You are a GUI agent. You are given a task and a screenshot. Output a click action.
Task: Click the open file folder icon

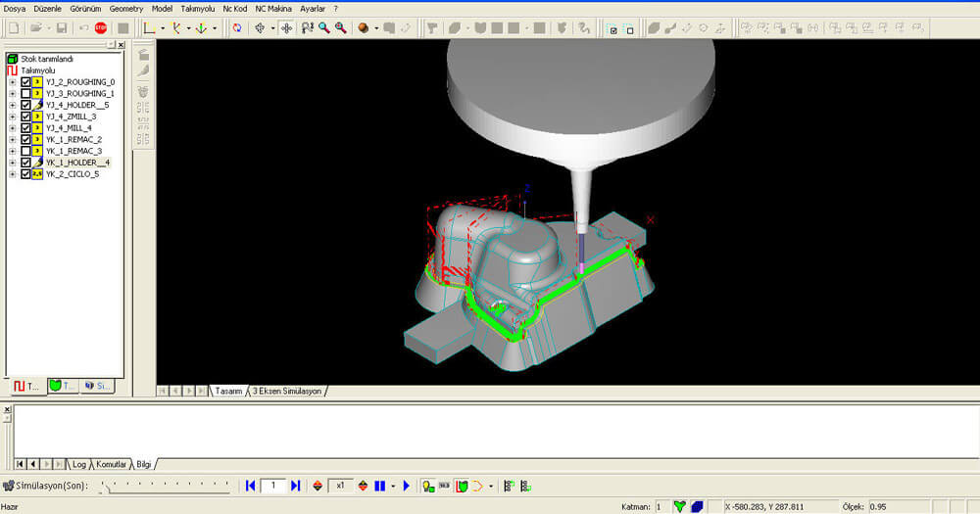coord(35,27)
